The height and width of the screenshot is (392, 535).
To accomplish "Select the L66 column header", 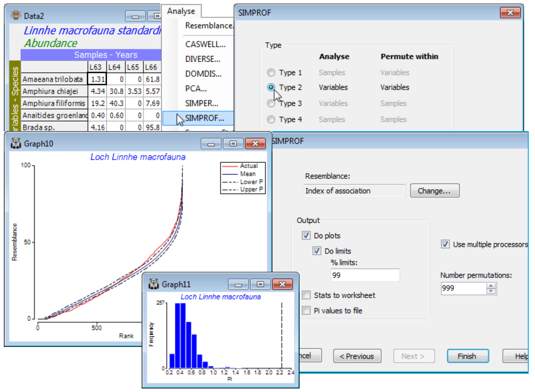I will click(152, 67).
